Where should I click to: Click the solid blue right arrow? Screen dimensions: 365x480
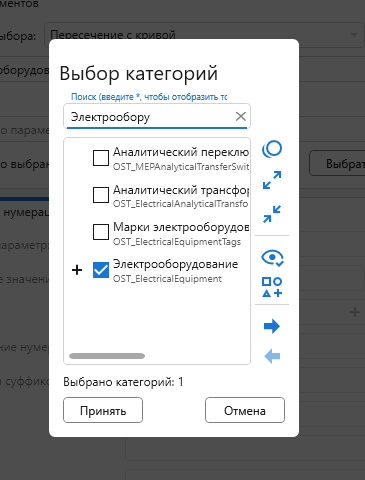[272, 326]
